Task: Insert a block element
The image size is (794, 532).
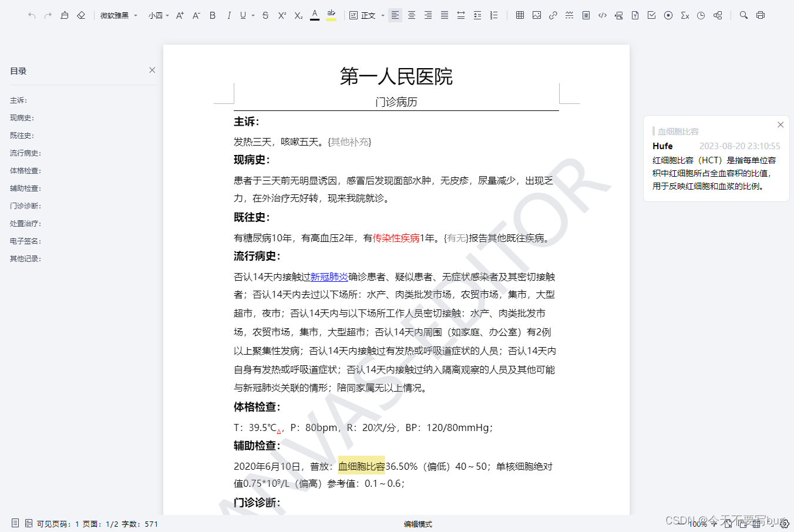Action: 718,15
